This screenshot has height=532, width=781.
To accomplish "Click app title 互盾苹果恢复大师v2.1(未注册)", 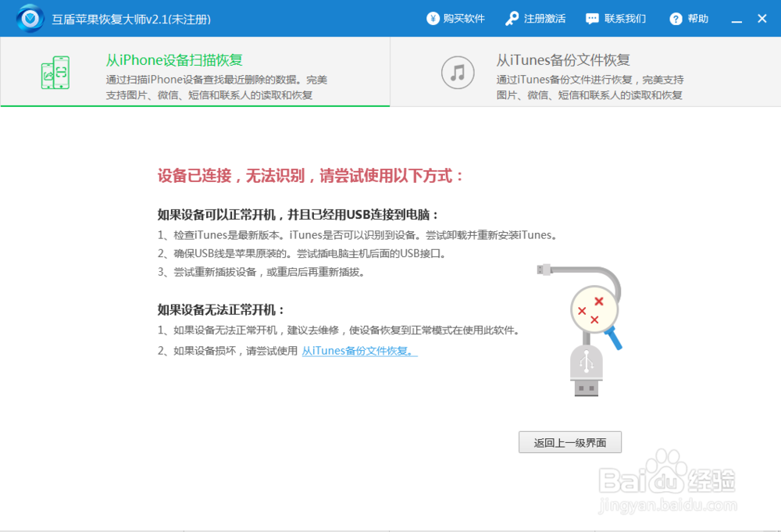I will [x=131, y=20].
